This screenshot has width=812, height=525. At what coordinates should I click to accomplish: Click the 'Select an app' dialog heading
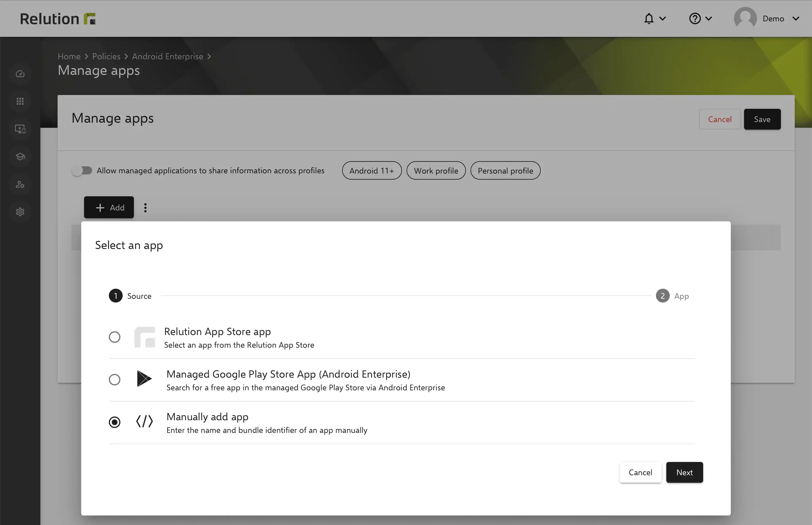pos(129,245)
